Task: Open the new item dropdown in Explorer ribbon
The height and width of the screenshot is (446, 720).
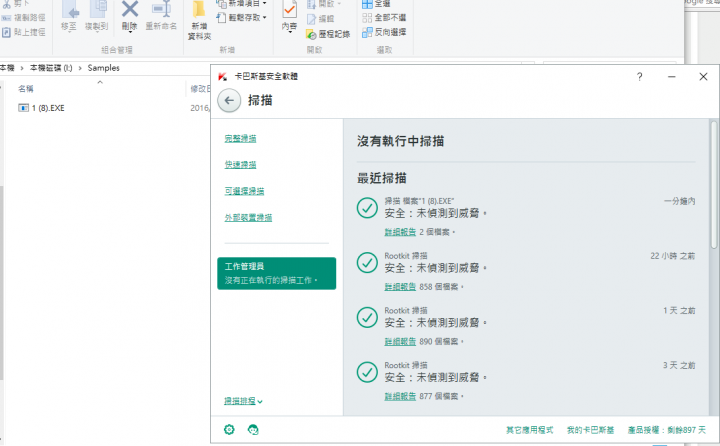Action: pos(242,4)
